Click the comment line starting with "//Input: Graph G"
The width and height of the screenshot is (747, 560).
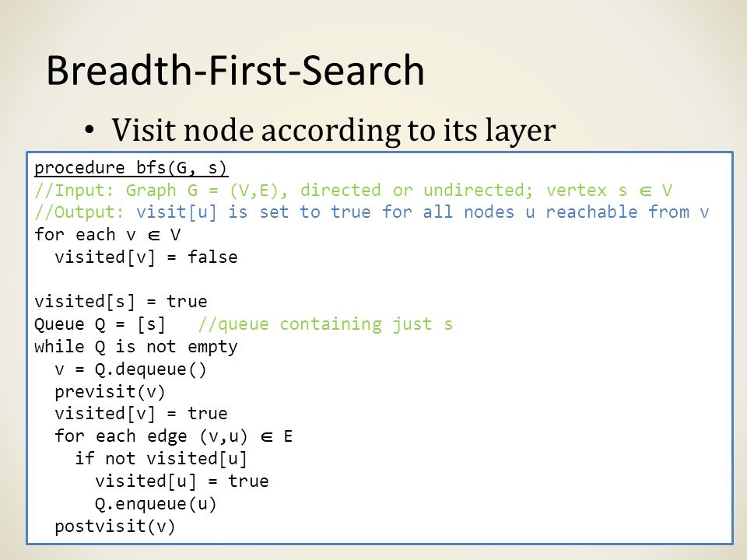(353, 191)
